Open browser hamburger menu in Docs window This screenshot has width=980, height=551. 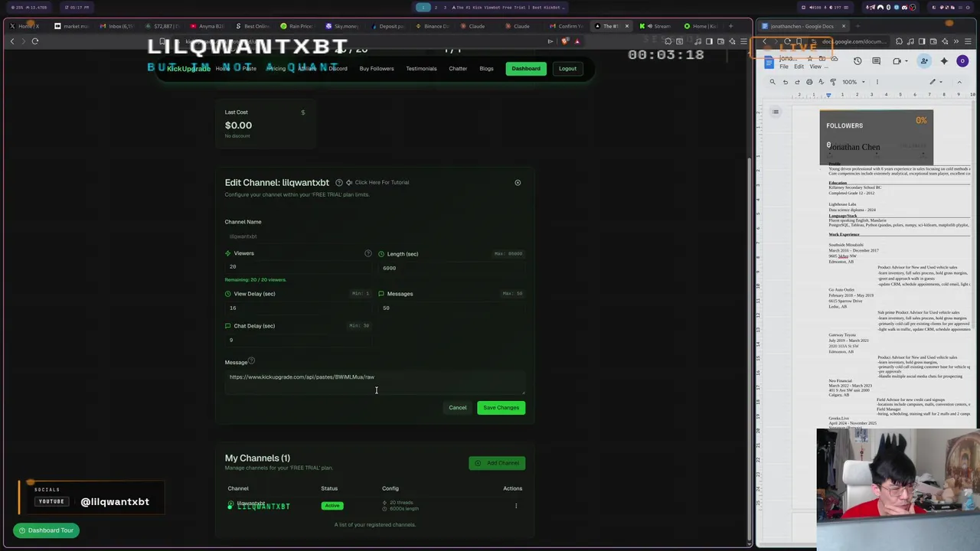point(969,41)
